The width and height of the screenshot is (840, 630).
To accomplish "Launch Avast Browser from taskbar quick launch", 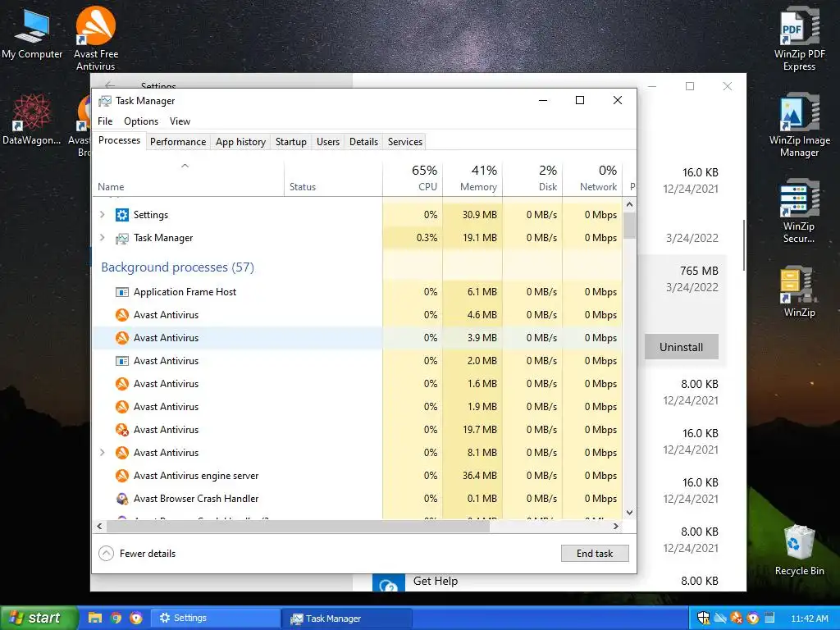I will [x=137, y=619].
